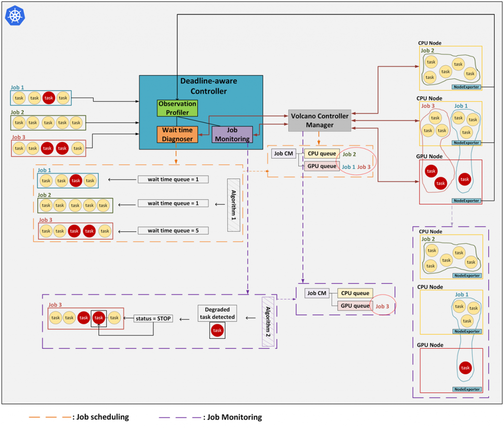Select the orange Wait time Diagnoser box

pyautogui.click(x=177, y=134)
